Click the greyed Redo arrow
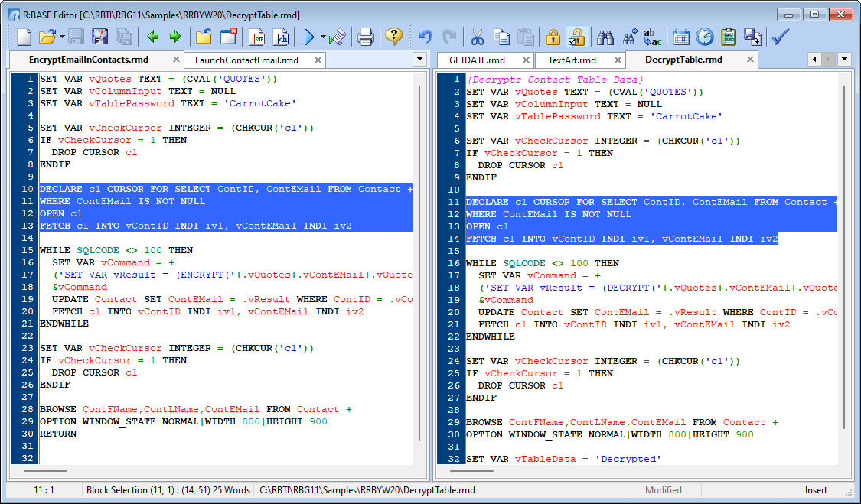 [448, 37]
